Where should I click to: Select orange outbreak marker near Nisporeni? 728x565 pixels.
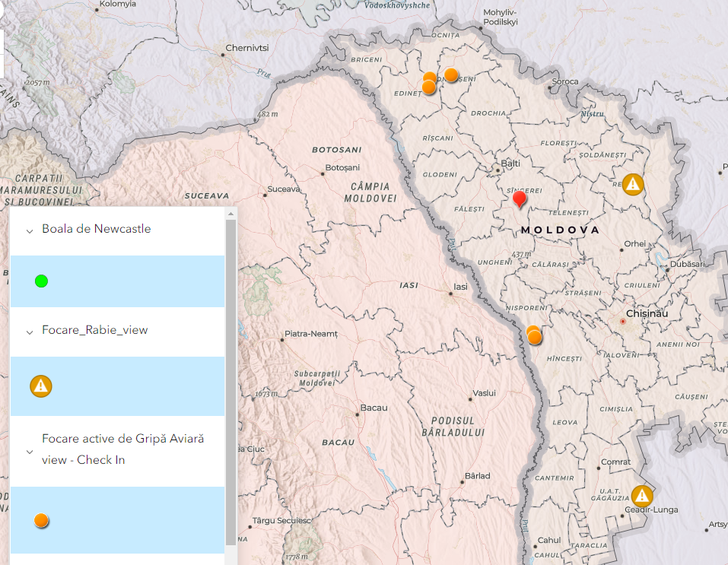coord(534,336)
